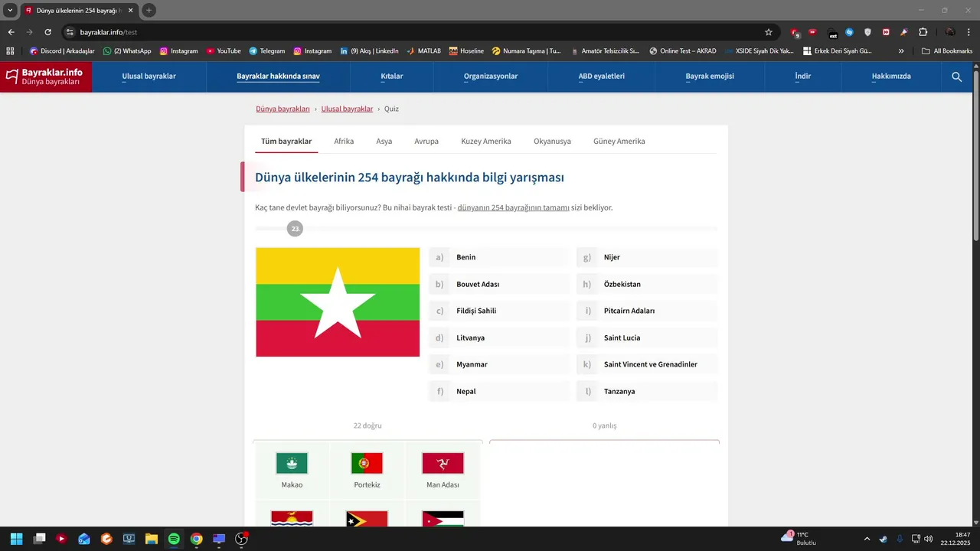This screenshot has height=551, width=980.
Task: Switch to the Güney Amerika tab
Action: tap(619, 142)
